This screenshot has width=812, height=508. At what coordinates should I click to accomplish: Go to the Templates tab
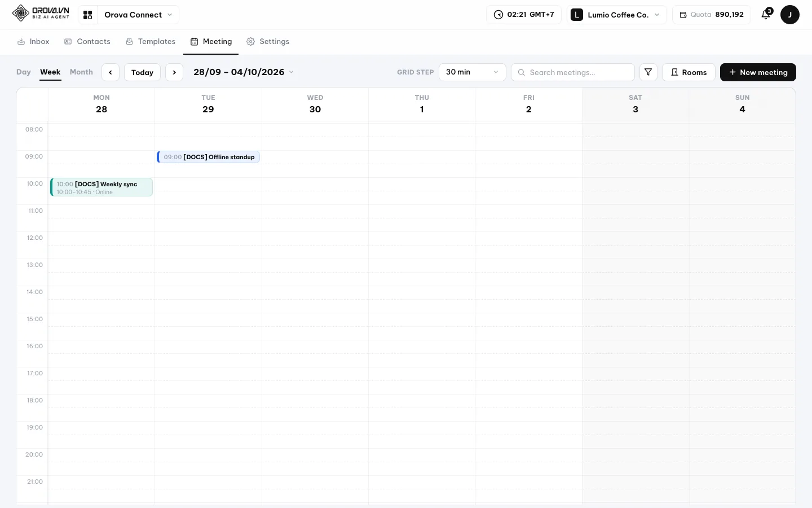coord(151,42)
